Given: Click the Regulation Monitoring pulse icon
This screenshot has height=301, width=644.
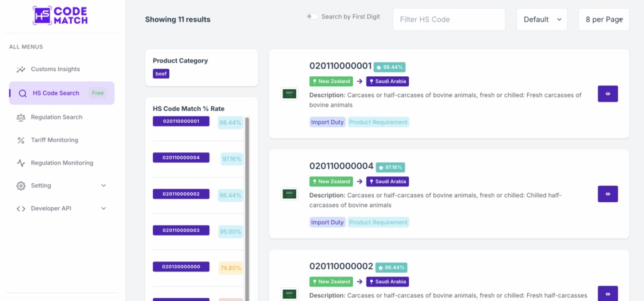Looking at the screenshot, I should point(21,162).
